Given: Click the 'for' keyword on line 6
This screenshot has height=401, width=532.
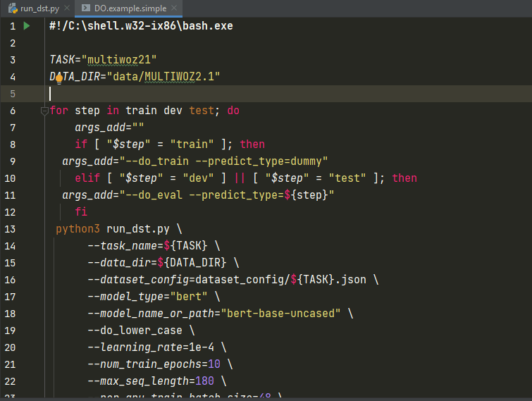Looking at the screenshot, I should (x=59, y=111).
